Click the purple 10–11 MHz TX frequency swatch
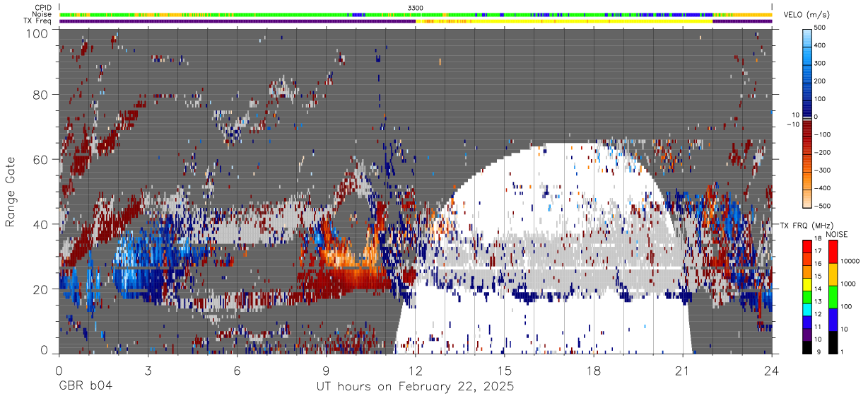Viewport: 868px width, 401px height. pyautogui.click(x=807, y=335)
